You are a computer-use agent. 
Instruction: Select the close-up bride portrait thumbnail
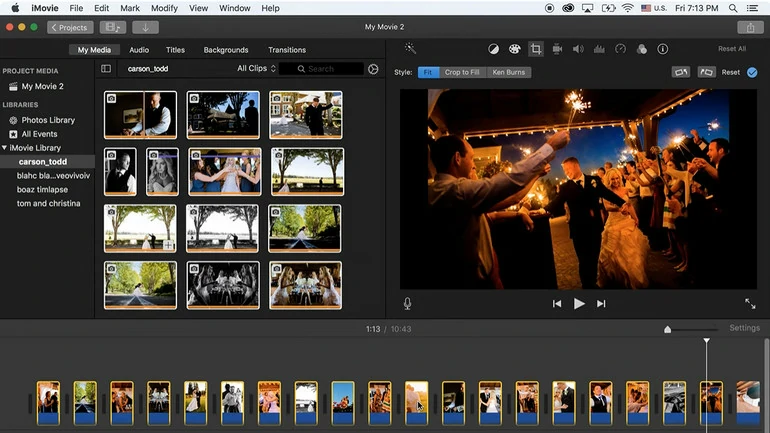(162, 171)
